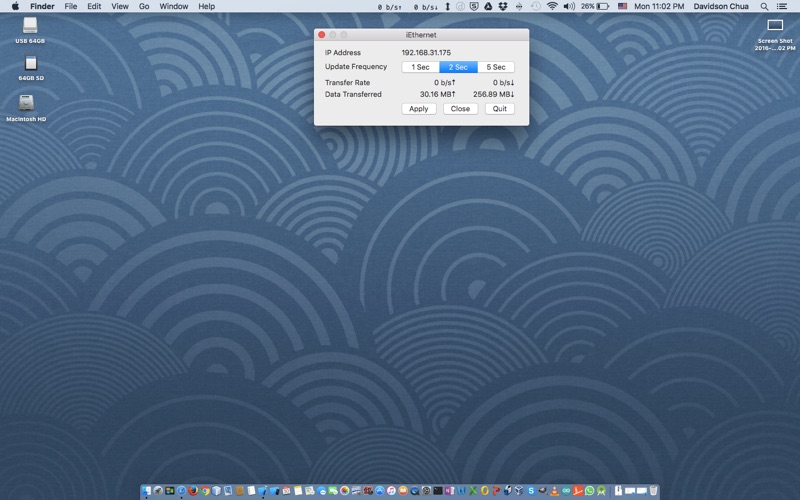Open the Window menu in menu bar
This screenshot has width=800, height=500.
pyautogui.click(x=173, y=6)
